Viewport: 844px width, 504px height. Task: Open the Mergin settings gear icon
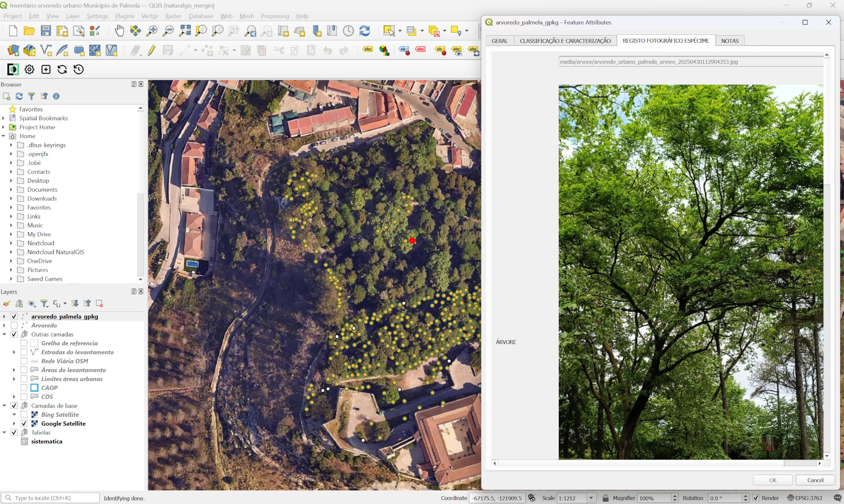[x=30, y=70]
